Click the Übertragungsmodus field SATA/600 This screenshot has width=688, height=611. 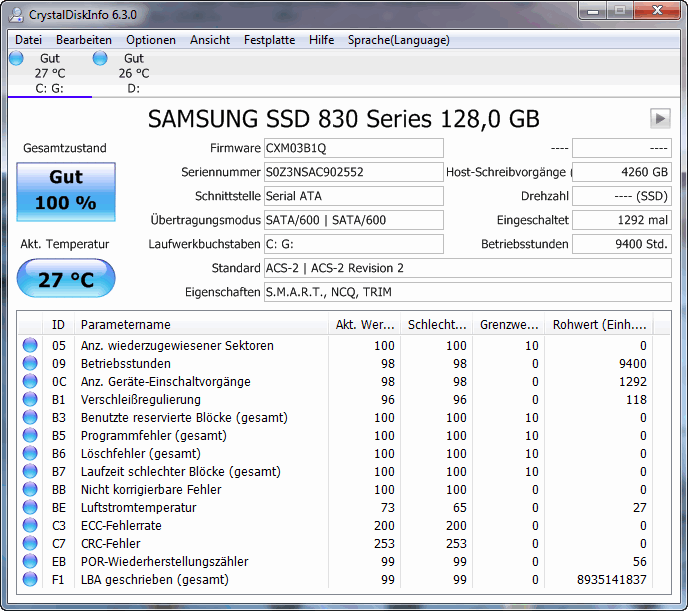point(354,220)
